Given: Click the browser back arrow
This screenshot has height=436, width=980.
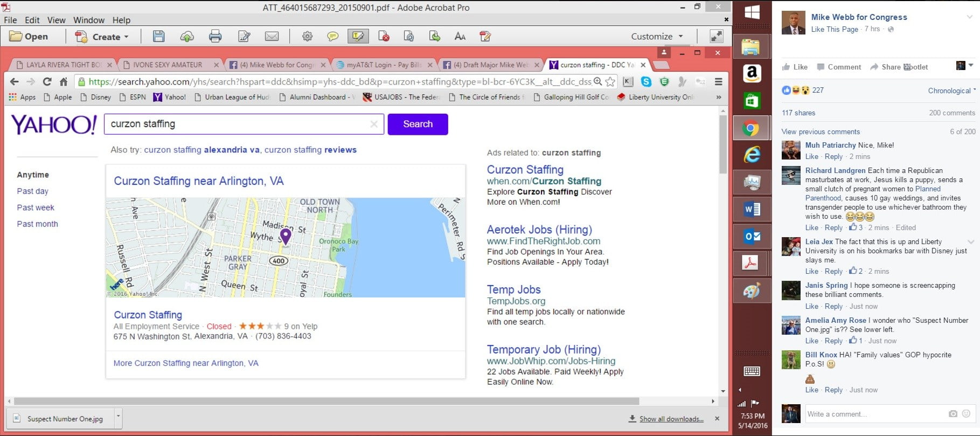Looking at the screenshot, I should (x=15, y=81).
